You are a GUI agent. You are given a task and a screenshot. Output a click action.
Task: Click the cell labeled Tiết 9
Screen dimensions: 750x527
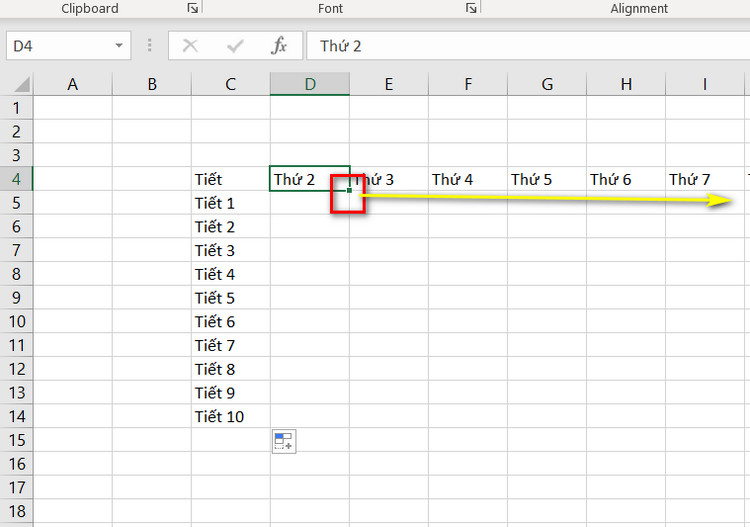point(231,393)
